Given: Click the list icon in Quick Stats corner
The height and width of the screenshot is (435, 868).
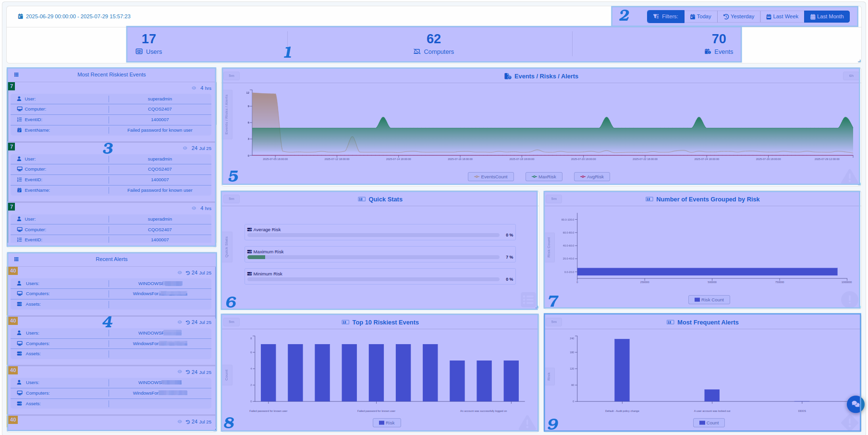Looking at the screenshot, I should tap(528, 300).
